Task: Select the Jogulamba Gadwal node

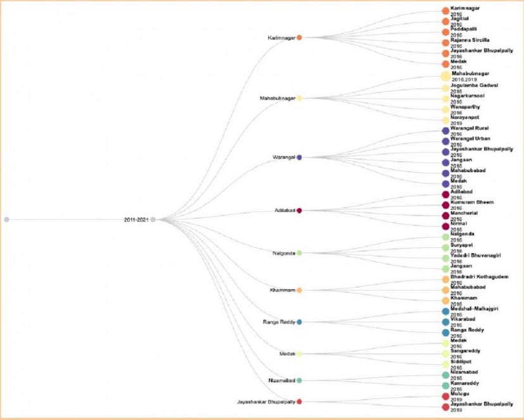Action: click(x=446, y=87)
